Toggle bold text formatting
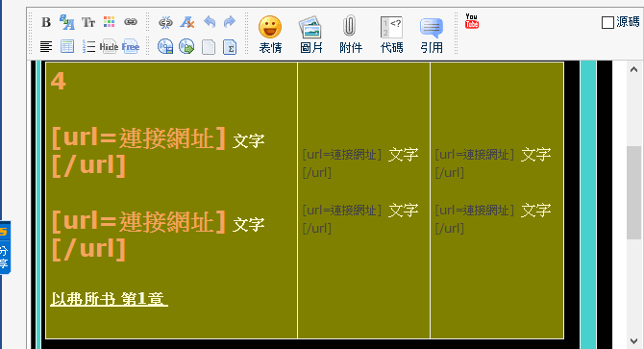644x349 pixels. click(46, 22)
